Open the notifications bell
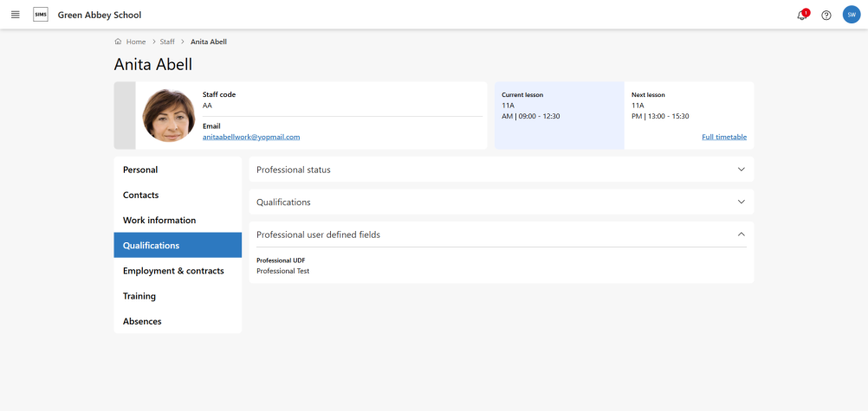This screenshot has height=411, width=868. 802,16
